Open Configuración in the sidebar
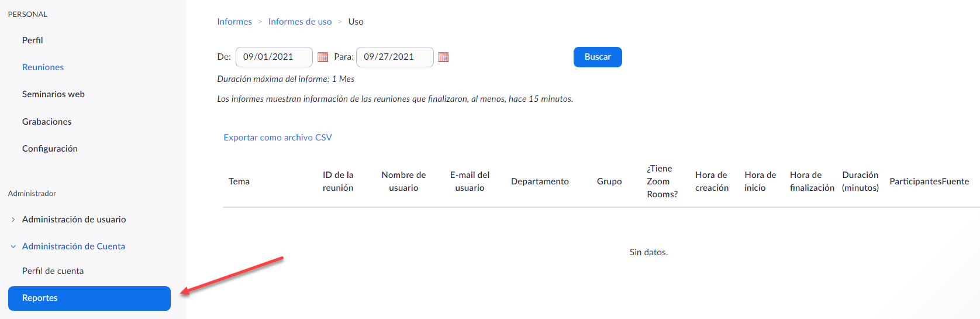980x319 pixels. coord(50,149)
